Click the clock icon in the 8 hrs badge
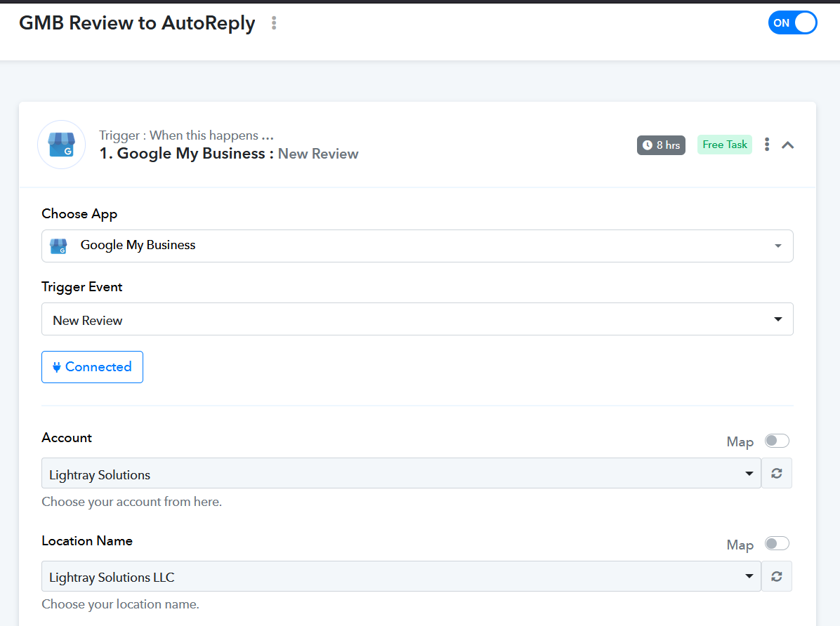This screenshot has width=840, height=626. (x=648, y=145)
